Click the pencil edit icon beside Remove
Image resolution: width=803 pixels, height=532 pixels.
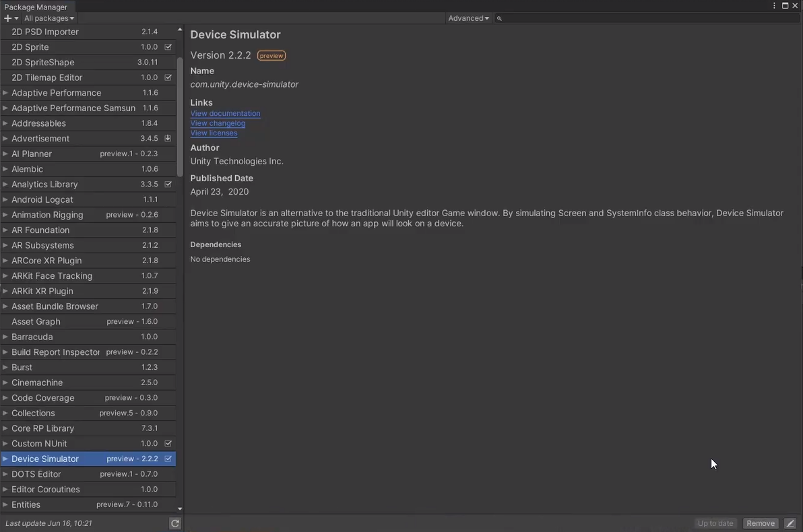(790, 523)
